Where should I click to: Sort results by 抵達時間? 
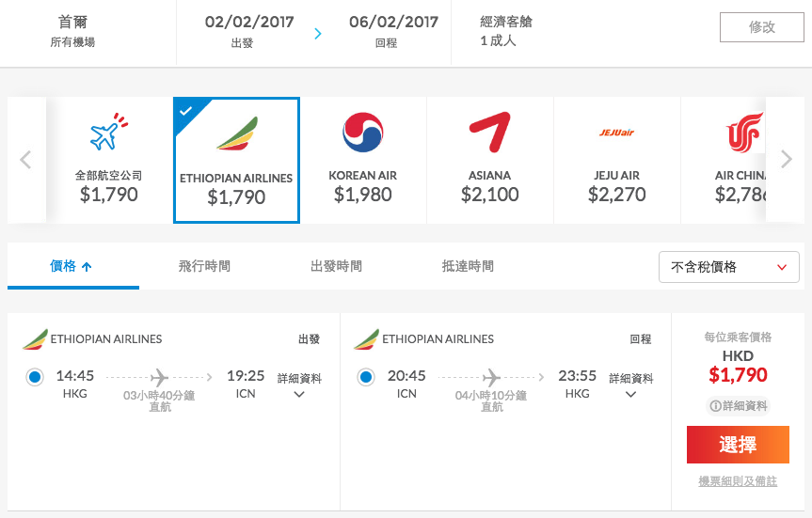[468, 266]
